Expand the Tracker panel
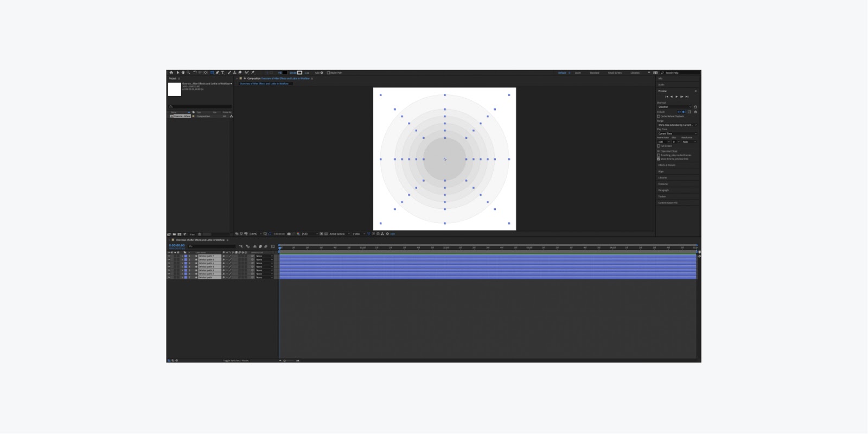The height and width of the screenshot is (434, 868). pyautogui.click(x=662, y=196)
